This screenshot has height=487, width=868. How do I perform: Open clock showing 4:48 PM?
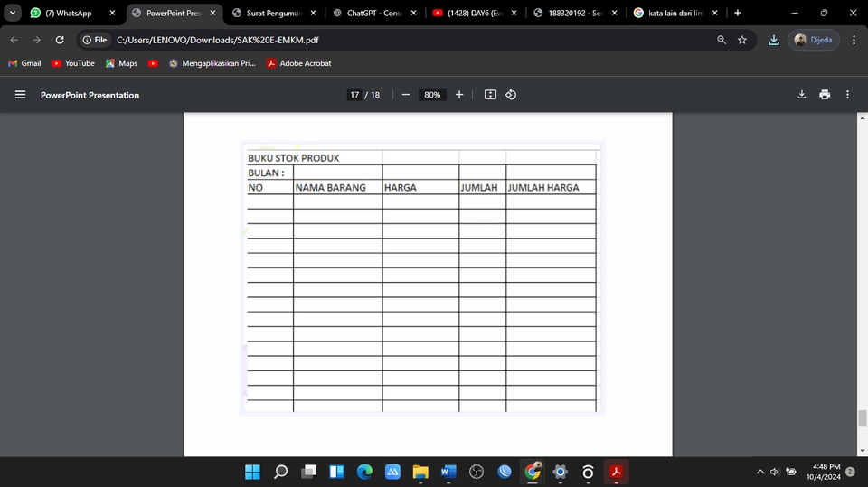click(x=823, y=472)
